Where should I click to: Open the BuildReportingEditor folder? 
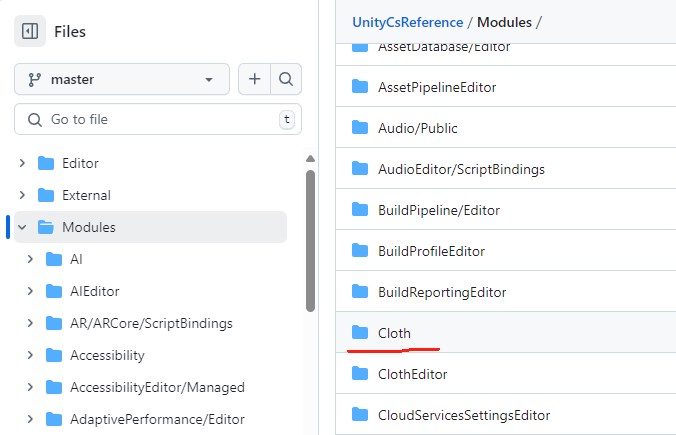pyautogui.click(x=442, y=292)
